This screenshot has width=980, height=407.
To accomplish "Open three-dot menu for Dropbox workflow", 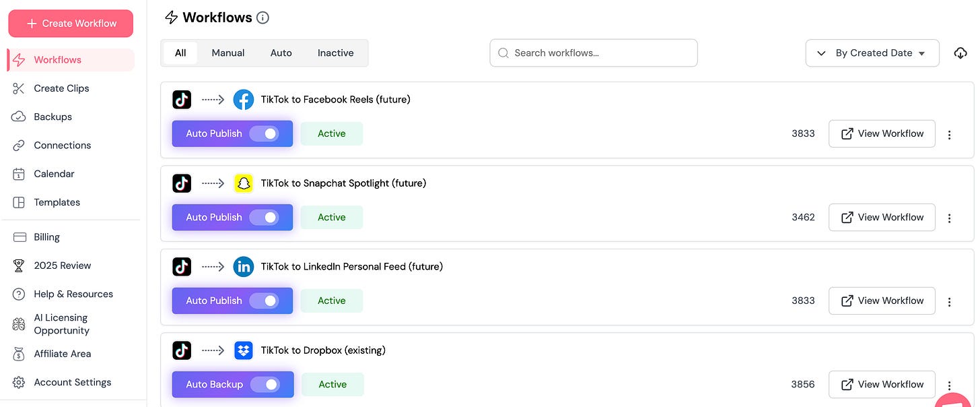I will pyautogui.click(x=949, y=385).
